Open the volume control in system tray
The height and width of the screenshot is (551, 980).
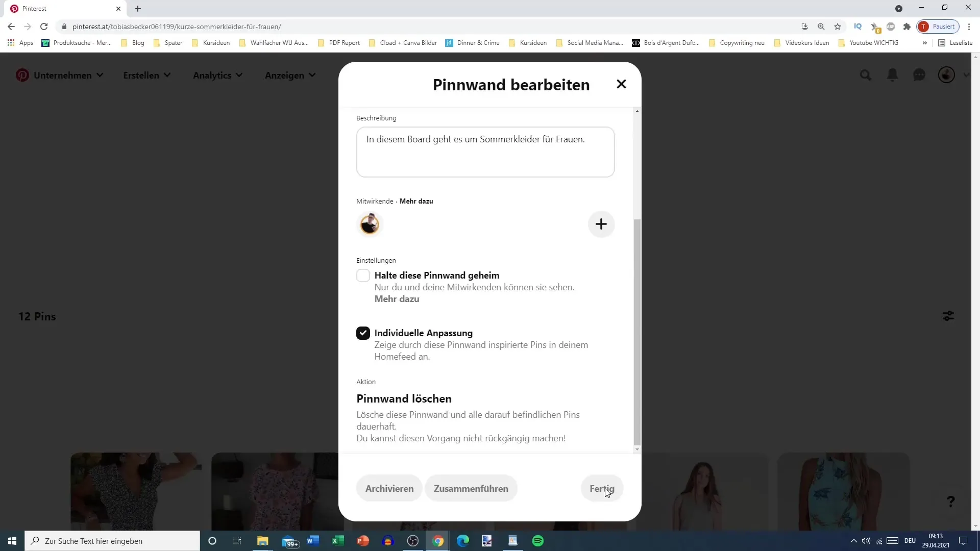click(866, 541)
